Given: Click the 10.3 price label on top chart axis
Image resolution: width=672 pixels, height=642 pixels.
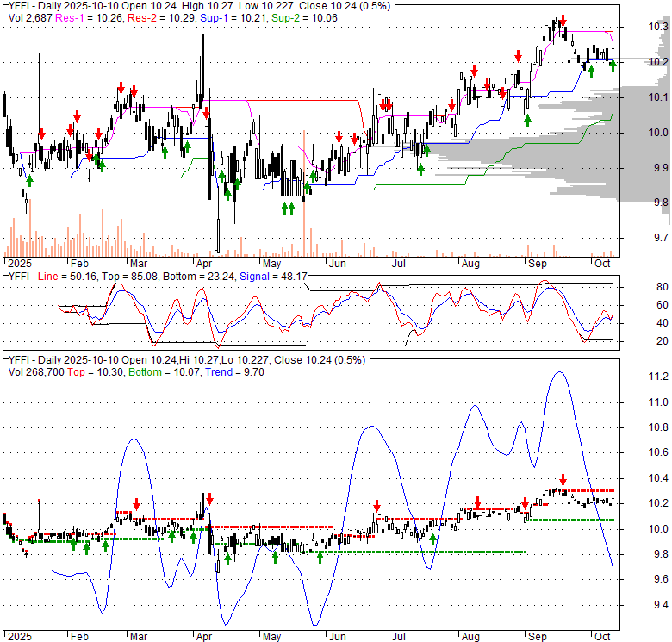Looking at the screenshot, I should coord(658,27).
